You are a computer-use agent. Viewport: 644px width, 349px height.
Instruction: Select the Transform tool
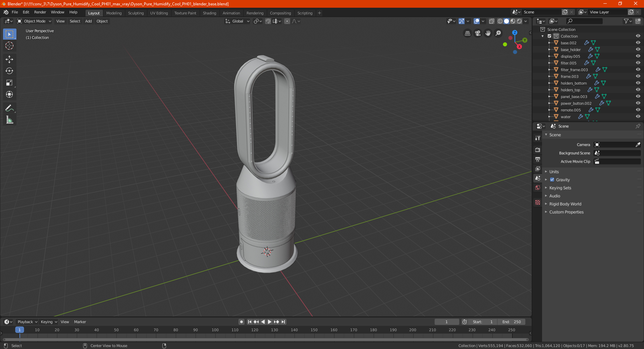click(9, 94)
